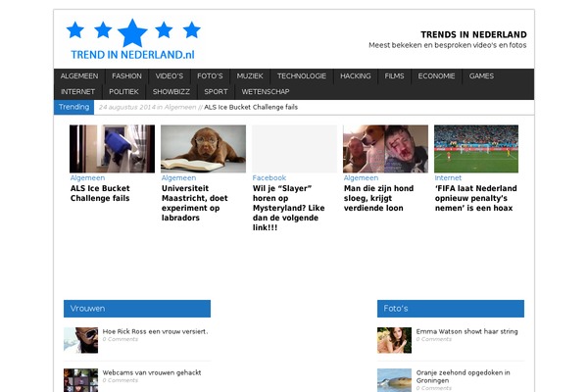Navigate to GAMES

coord(481,76)
